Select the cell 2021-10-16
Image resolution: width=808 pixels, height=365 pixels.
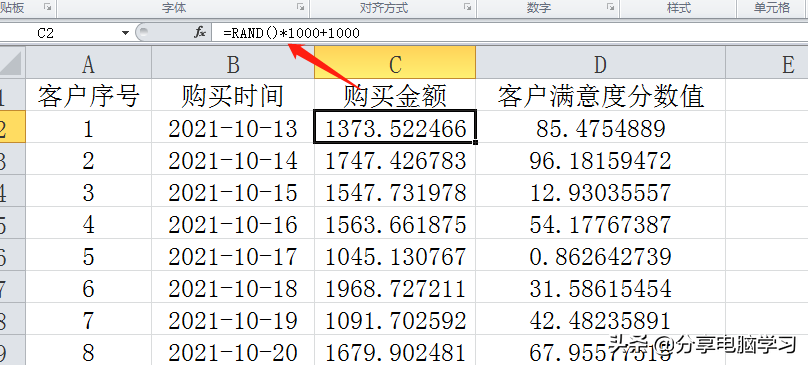pyautogui.click(x=233, y=224)
